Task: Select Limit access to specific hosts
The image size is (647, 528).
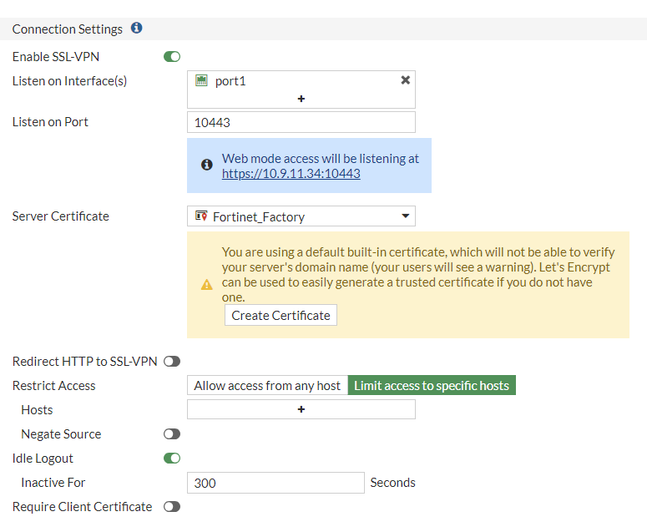Action: click(x=431, y=385)
